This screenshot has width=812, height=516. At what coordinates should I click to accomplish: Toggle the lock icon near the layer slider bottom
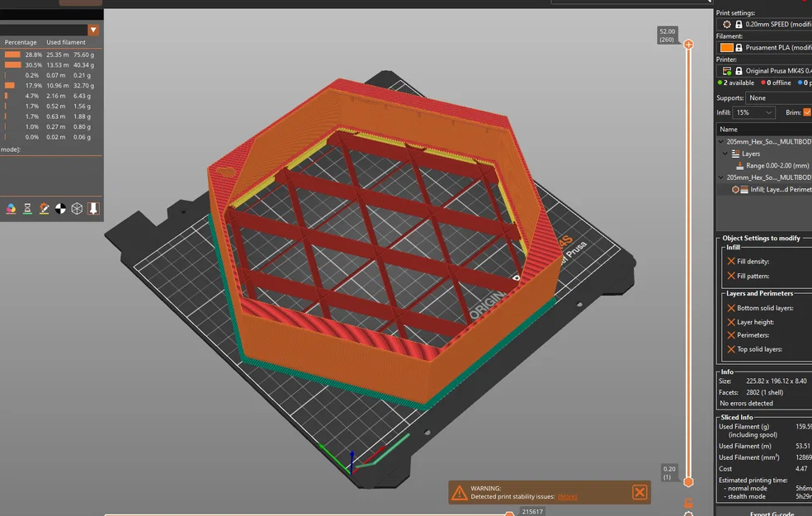click(689, 502)
